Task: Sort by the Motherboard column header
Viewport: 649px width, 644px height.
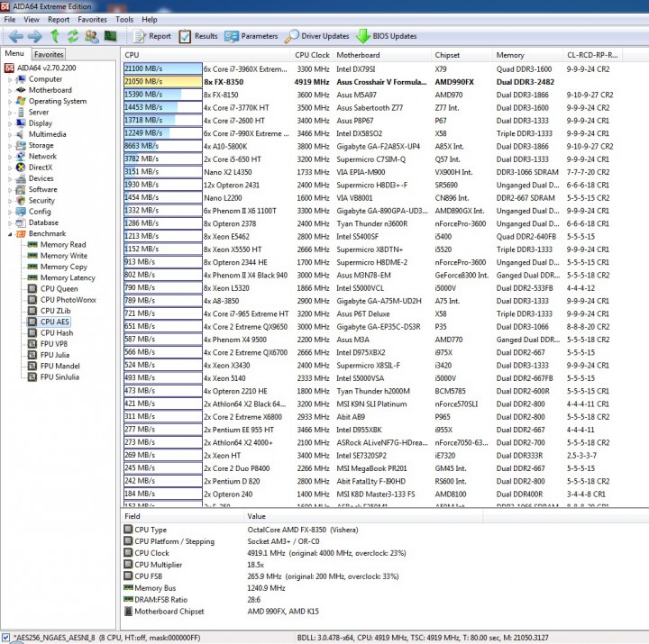Action: (381, 55)
